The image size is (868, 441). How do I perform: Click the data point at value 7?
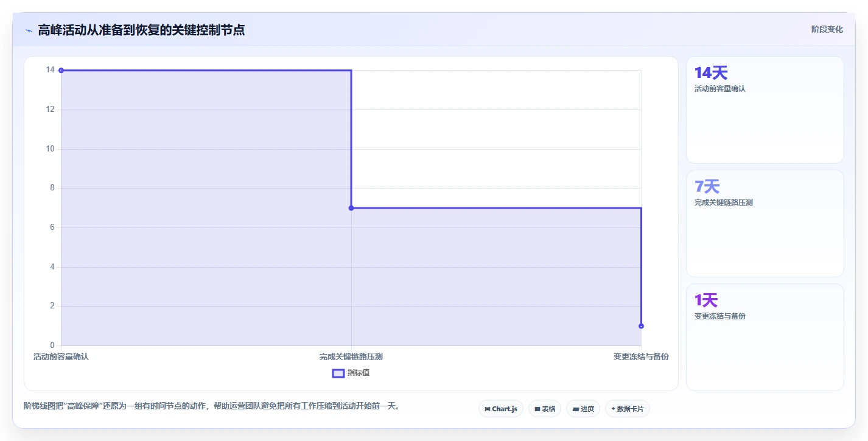point(351,208)
